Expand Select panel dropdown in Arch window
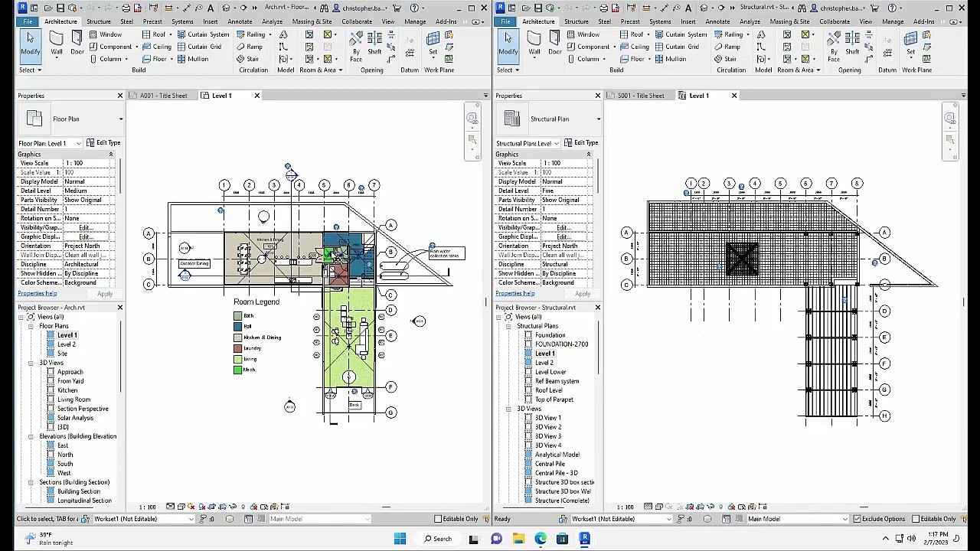Screen dimensions: 980x551 [30, 70]
